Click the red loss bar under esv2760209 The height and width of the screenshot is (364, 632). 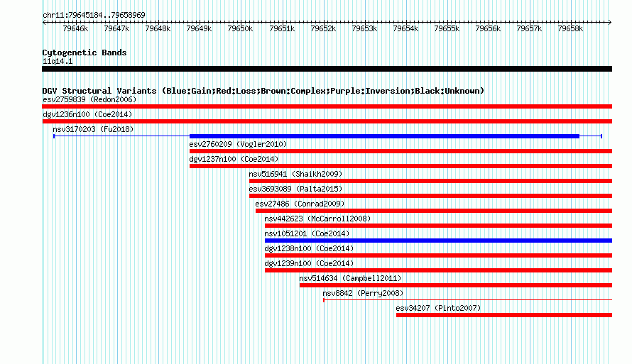401,151
